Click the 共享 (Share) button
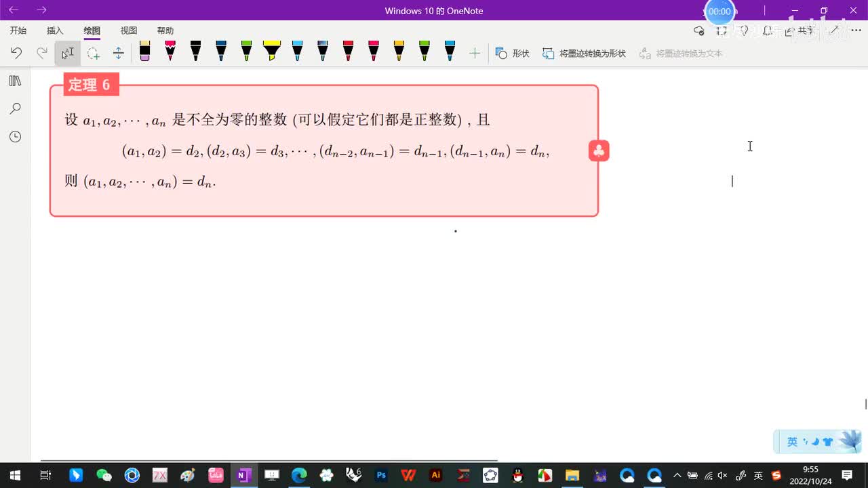The height and width of the screenshot is (488, 868). pos(799,30)
